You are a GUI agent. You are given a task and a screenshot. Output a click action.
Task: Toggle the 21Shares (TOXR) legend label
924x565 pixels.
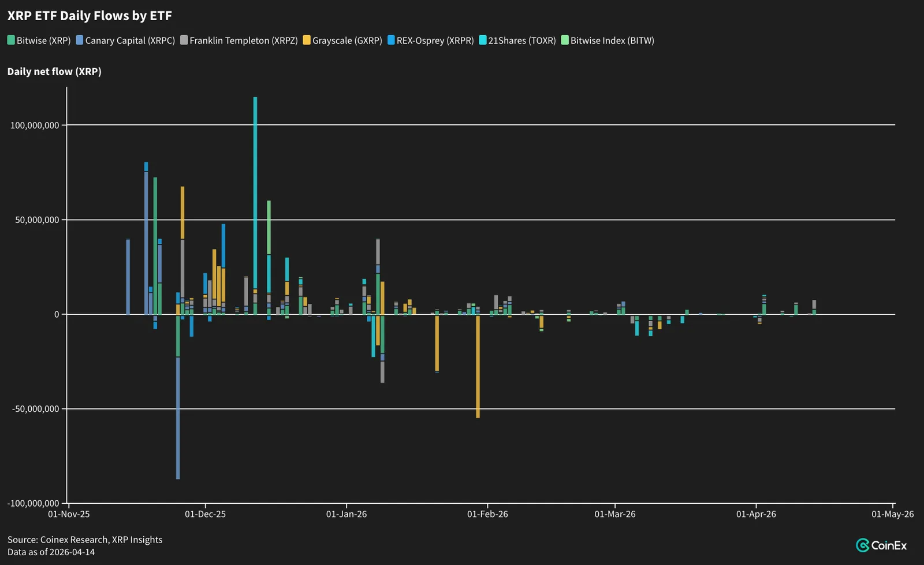[522, 40]
